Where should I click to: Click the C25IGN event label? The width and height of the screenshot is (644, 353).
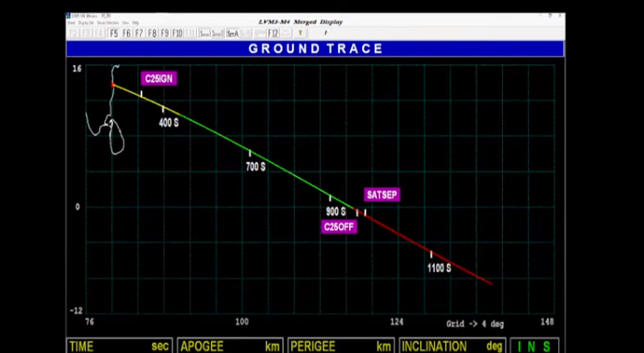(159, 78)
